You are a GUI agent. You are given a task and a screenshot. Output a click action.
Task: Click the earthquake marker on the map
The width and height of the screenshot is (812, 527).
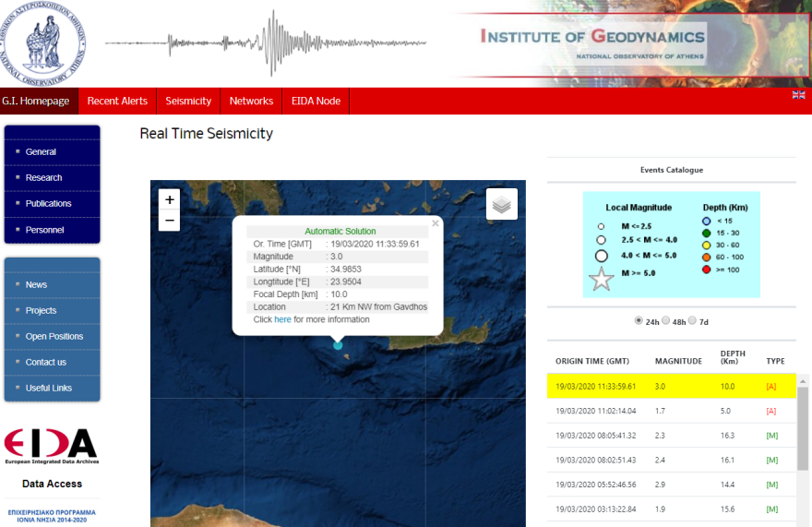[x=338, y=344]
